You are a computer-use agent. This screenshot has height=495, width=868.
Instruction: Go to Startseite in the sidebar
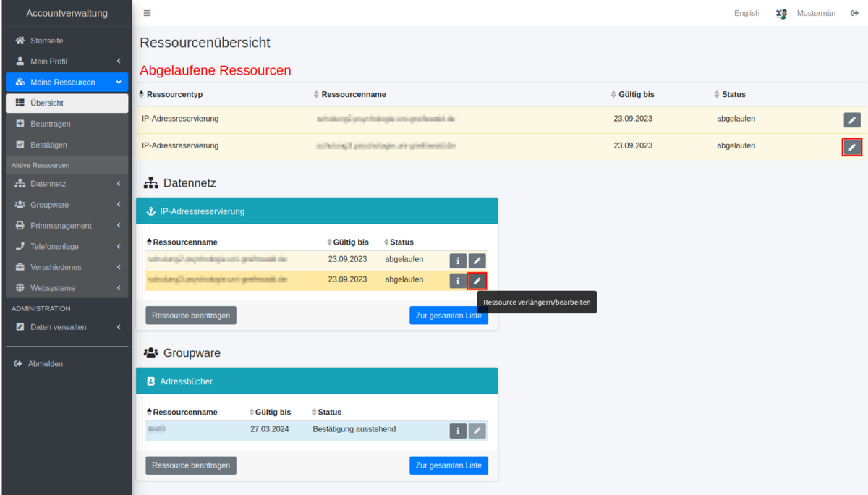(x=46, y=41)
